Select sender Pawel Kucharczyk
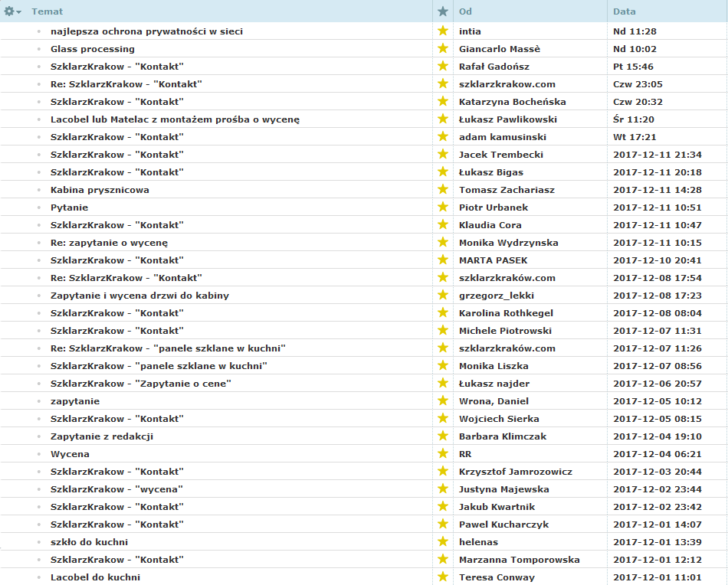This screenshot has width=728, height=585. click(x=503, y=525)
